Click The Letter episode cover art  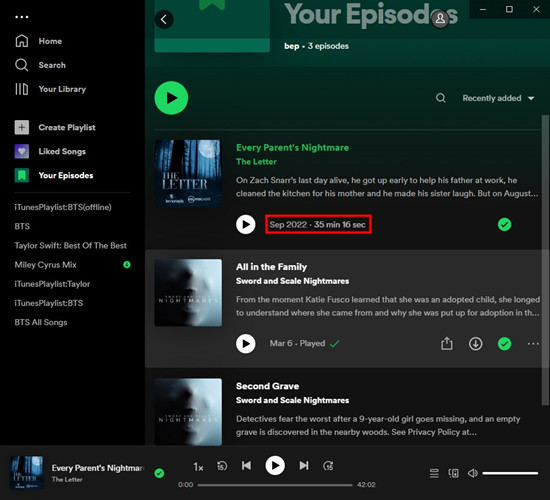pos(188,173)
